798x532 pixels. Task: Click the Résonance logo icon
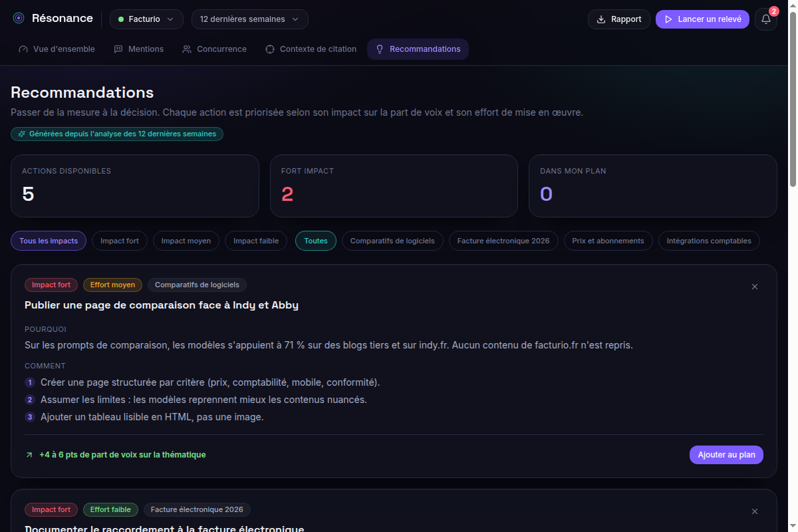coord(19,19)
